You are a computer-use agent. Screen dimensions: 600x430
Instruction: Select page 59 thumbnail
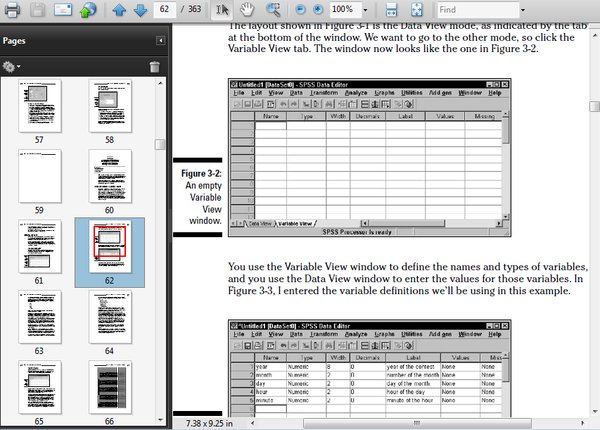coord(40,176)
